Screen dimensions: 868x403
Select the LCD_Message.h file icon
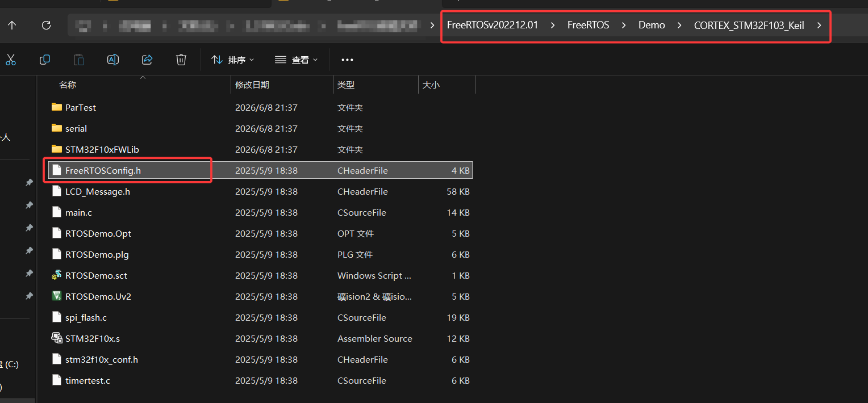[x=56, y=191]
